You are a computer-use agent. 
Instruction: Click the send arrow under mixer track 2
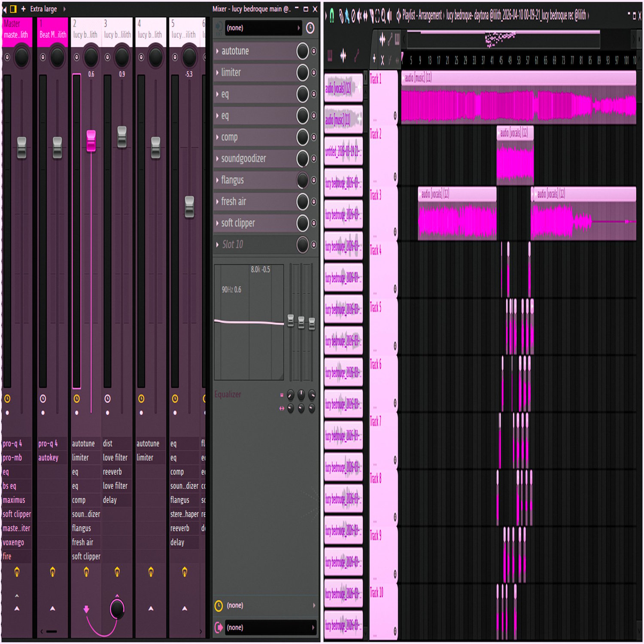coord(86,609)
